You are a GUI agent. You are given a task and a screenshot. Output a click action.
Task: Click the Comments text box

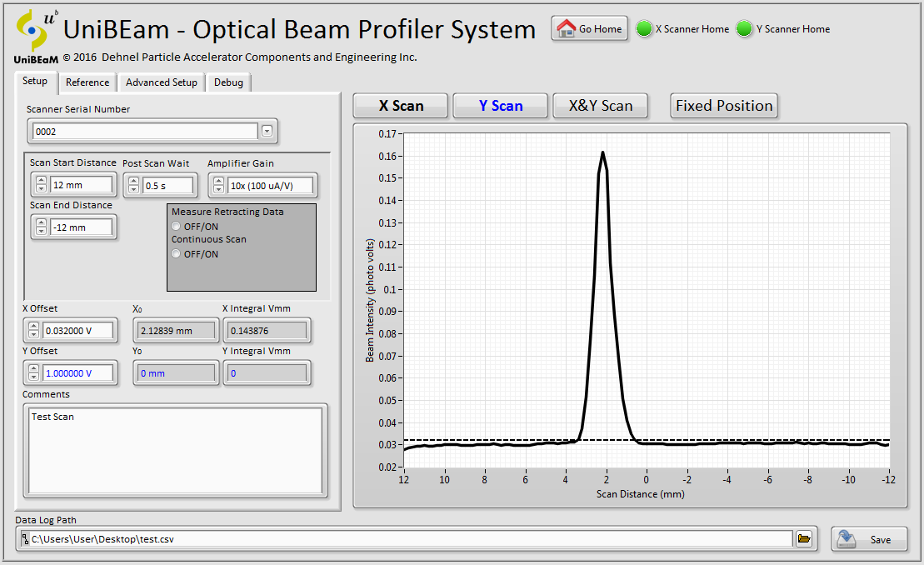(175, 450)
